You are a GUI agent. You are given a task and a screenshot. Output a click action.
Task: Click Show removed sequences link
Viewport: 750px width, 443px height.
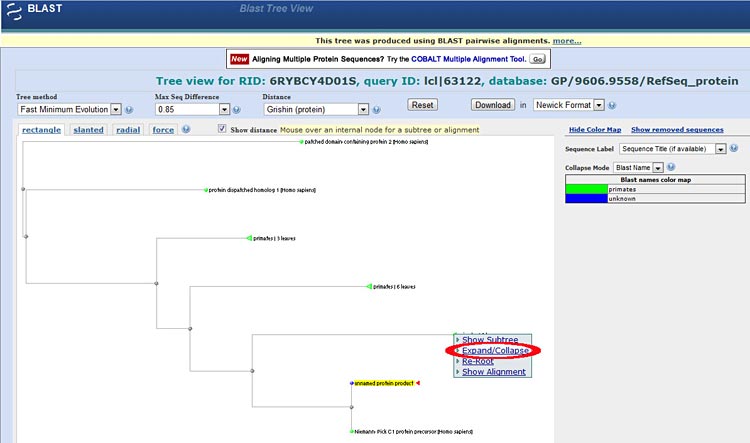click(677, 130)
